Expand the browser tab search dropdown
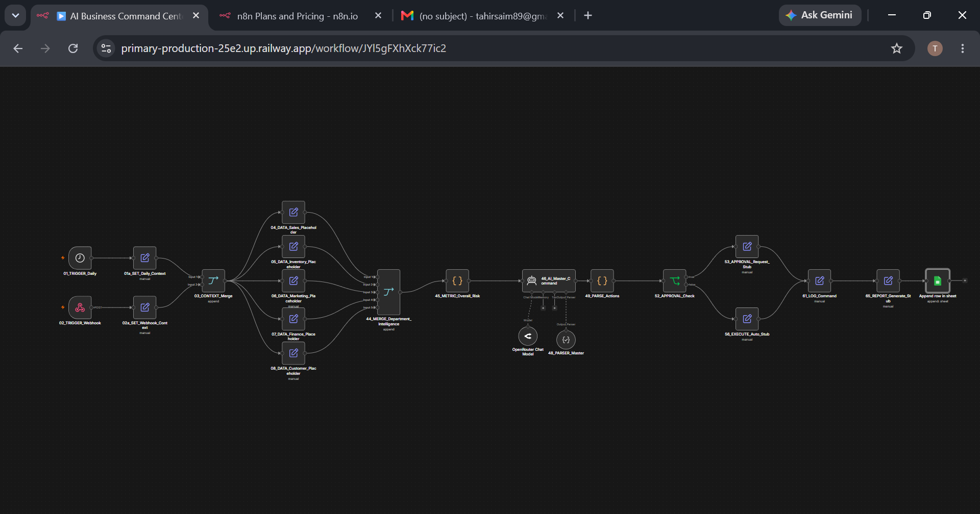The image size is (980, 514). click(x=15, y=15)
